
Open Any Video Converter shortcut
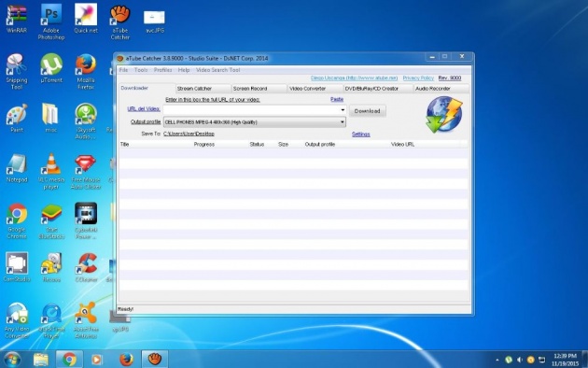tap(17, 320)
